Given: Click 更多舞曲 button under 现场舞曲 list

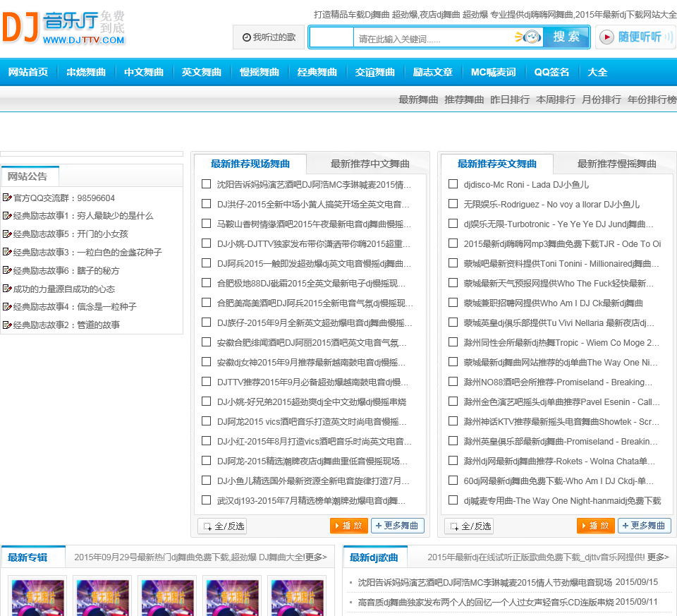Looking at the screenshot, I should (397, 525).
